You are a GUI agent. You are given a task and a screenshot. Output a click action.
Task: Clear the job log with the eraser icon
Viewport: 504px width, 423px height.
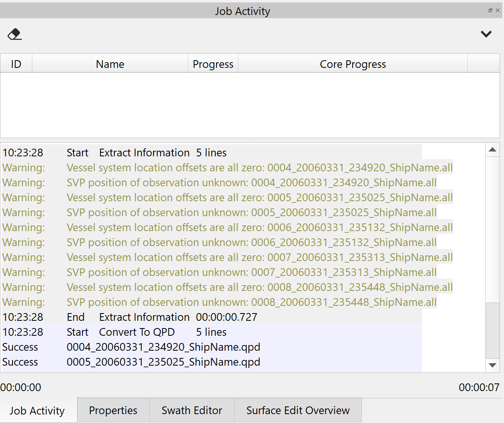[15, 34]
